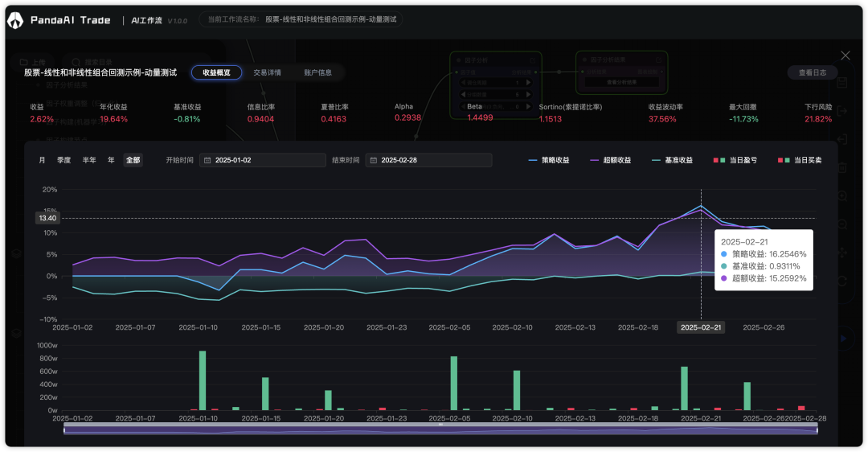This screenshot has height=452, width=868.
Task: Open the 账户信息 tab
Action: [x=317, y=72]
